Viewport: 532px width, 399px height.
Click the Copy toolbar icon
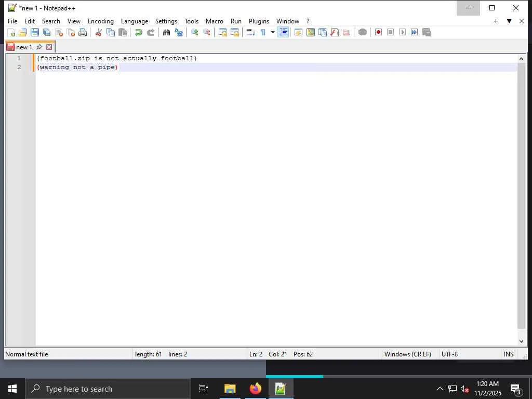tap(111, 32)
